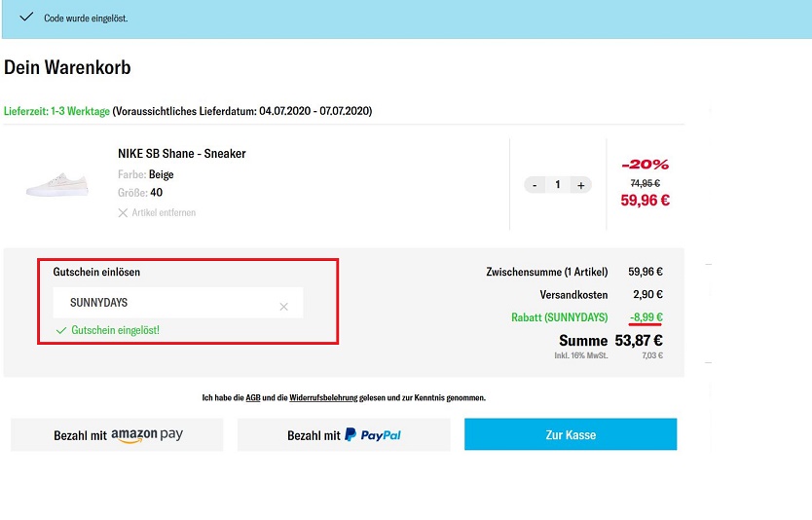Screen dimensions: 812x520
Task: Click the strikethrough price 74,95 €
Action: pos(646,183)
